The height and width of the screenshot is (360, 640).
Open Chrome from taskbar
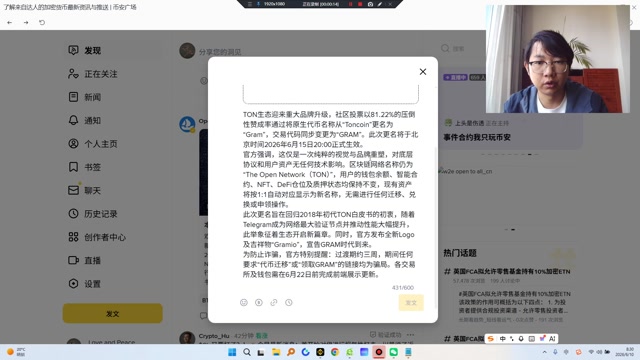335,352
